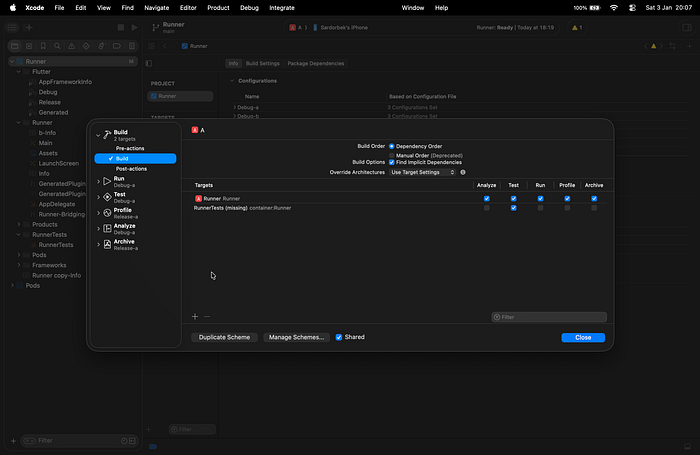Switch to Build Settings tab
This screenshot has width=700, height=455.
(x=262, y=63)
